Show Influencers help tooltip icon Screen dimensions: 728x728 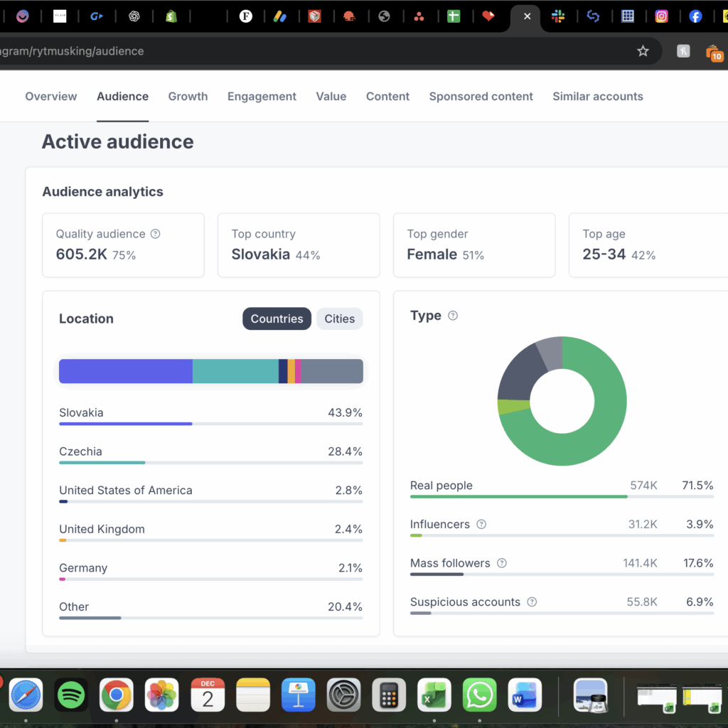481,525
